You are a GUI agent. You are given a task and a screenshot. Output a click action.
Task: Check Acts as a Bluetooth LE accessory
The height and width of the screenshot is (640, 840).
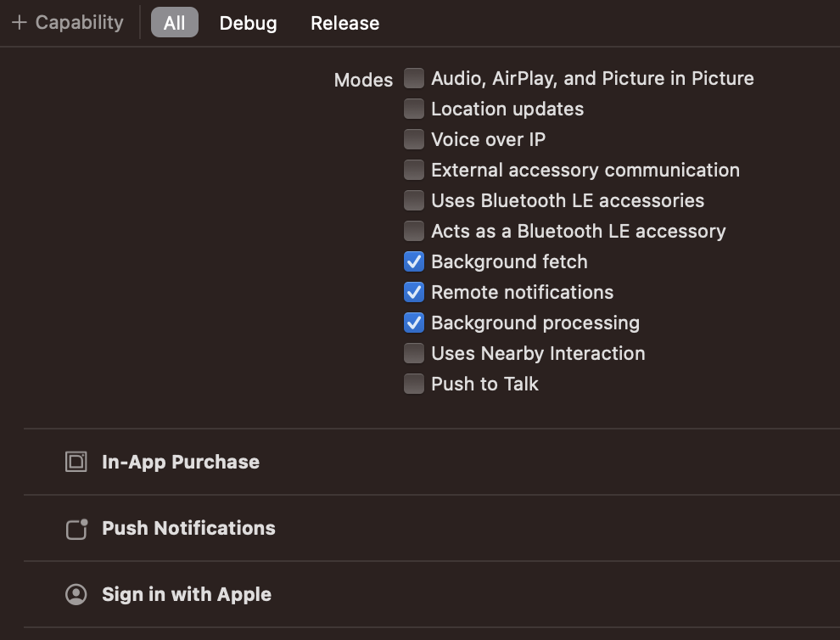pos(414,231)
